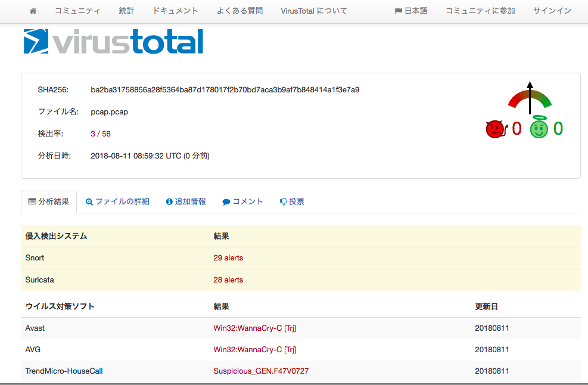588x385 pixels.
Task: Click the thumbs-down icon on 投票 tab
Action: coord(283,202)
